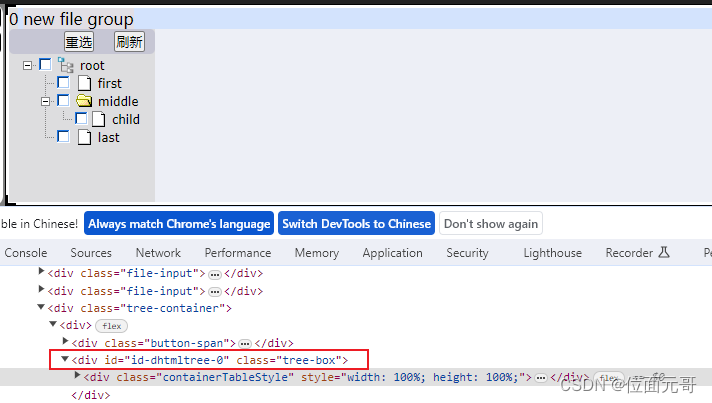This screenshot has width=712, height=403.
Task: Expand second file-input div in DOM
Action: 41,289
